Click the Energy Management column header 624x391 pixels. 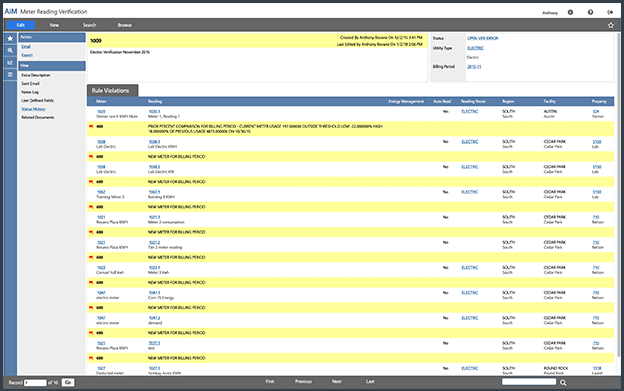tap(406, 101)
